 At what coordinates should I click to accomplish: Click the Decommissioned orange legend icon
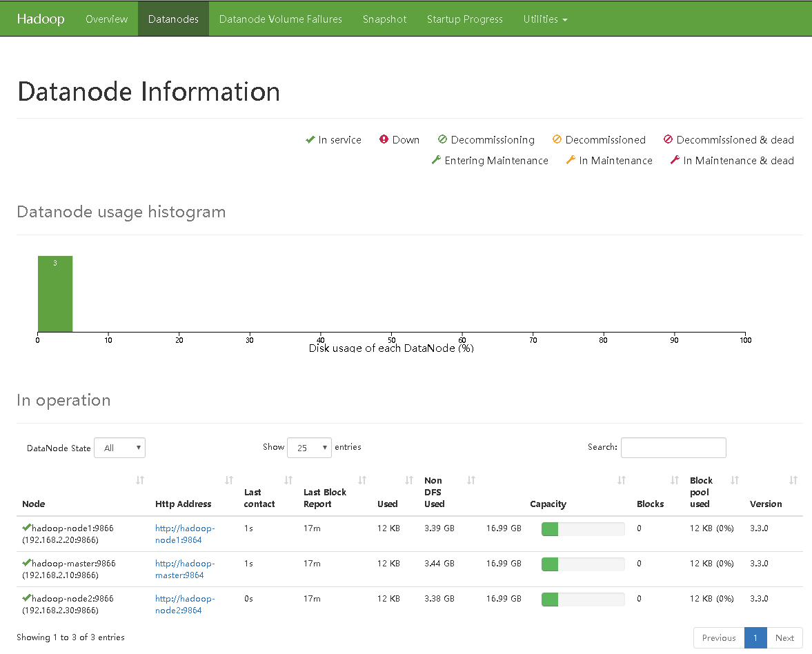click(557, 139)
